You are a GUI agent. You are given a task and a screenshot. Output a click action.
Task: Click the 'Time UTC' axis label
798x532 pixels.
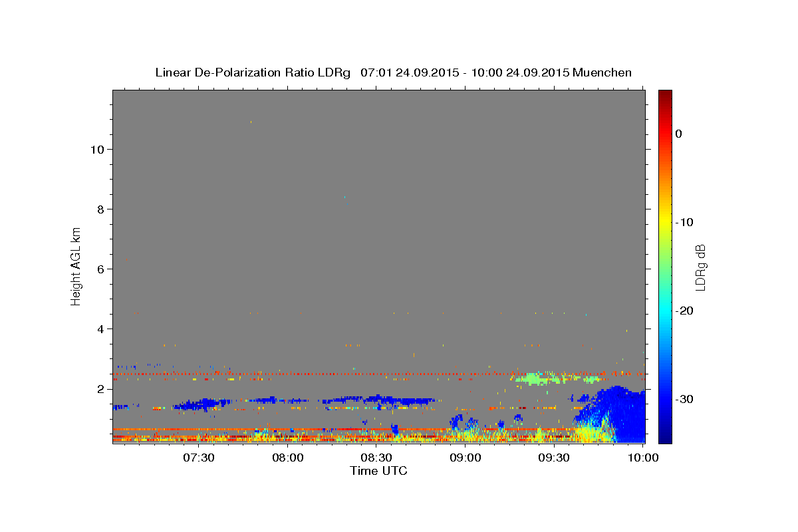click(378, 471)
